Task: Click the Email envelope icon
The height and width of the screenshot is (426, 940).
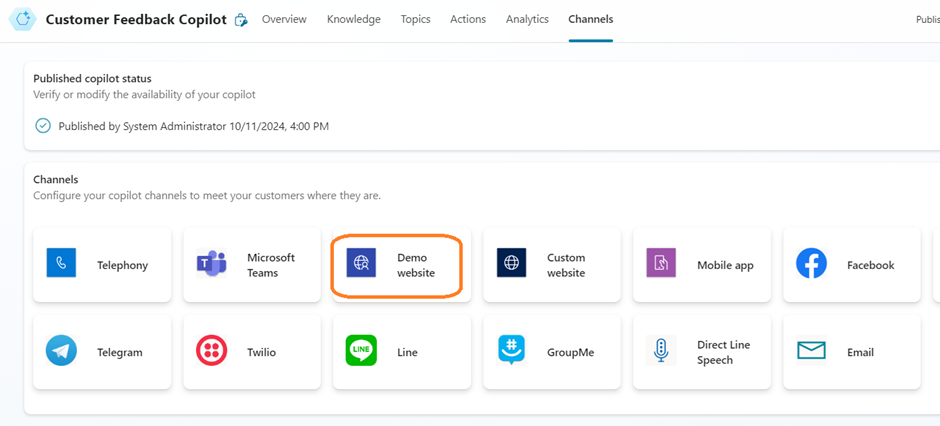Action: click(811, 351)
